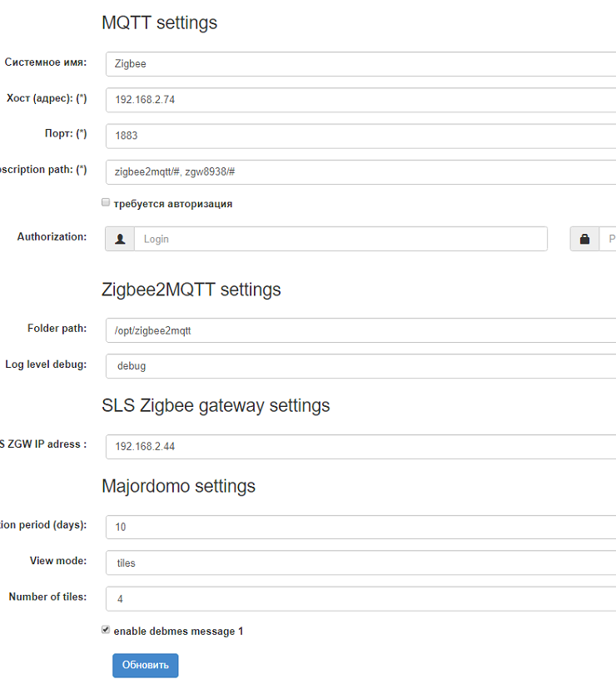This screenshot has width=616, height=684.
Task: Click the period (days) field showing 10
Action: [360, 527]
